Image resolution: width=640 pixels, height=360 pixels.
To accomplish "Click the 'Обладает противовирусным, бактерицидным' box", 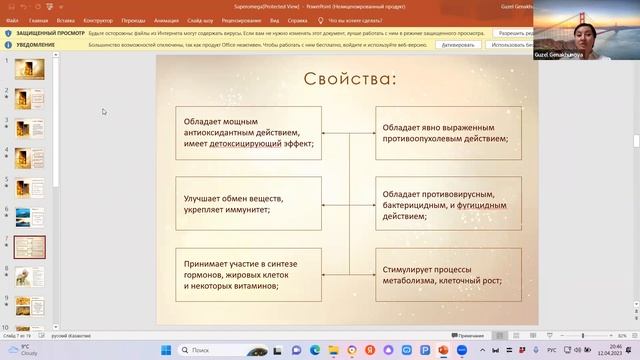I will click(x=448, y=203).
